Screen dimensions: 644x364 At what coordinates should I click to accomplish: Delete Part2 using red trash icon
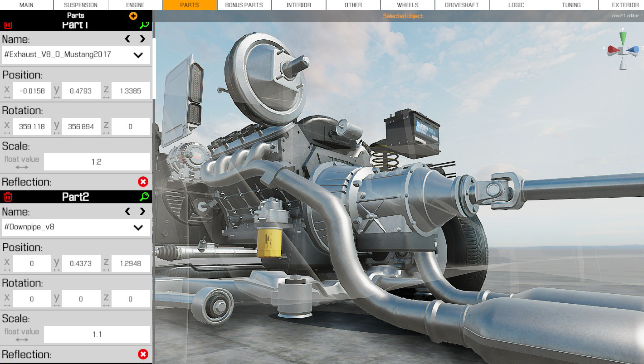click(x=8, y=197)
